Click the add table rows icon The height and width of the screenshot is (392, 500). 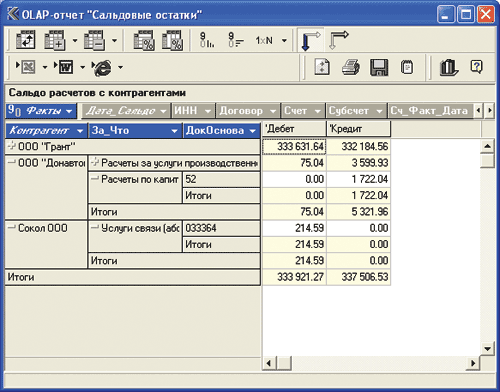coord(54,40)
